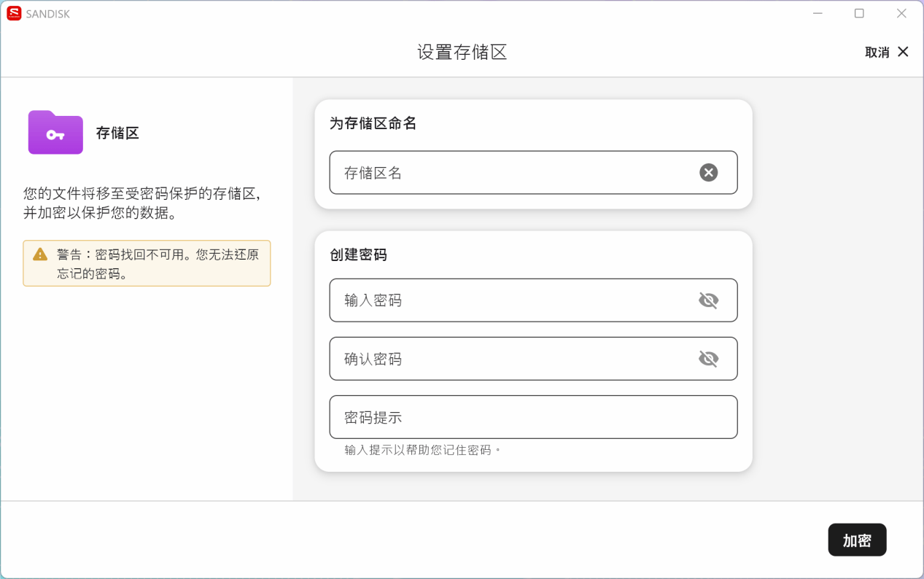Click the purple vault folder key icon
Viewport: 924px width, 579px height.
pos(55,133)
